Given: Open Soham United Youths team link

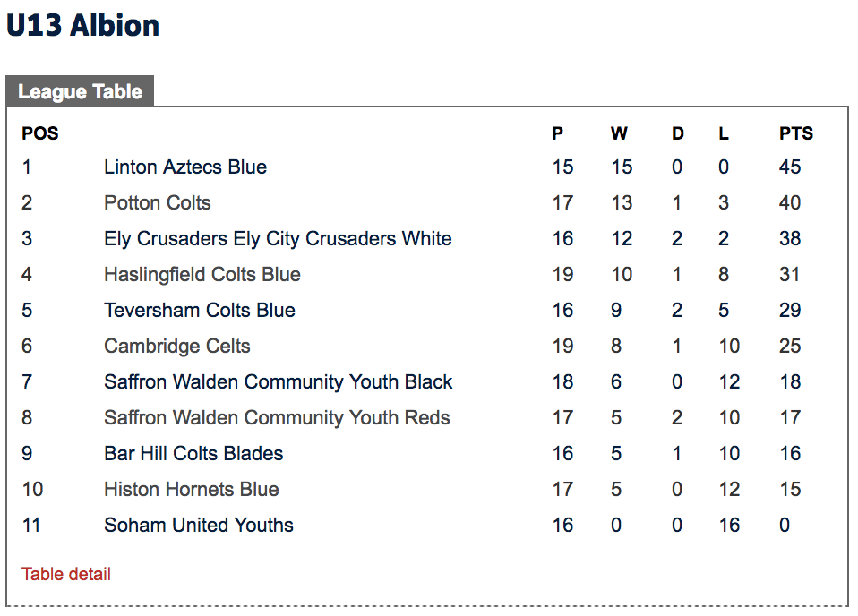Looking at the screenshot, I should click(199, 526).
